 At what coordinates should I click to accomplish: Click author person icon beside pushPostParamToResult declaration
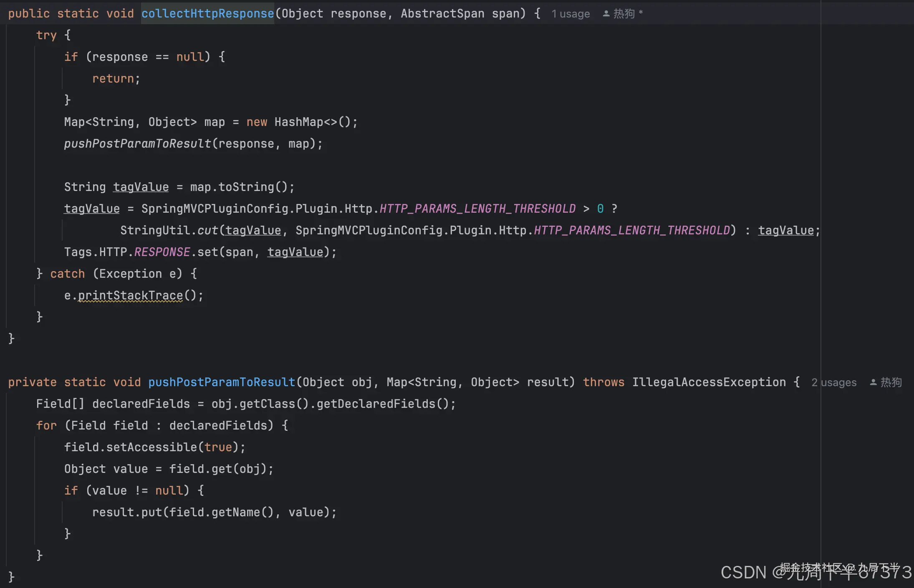pyautogui.click(x=873, y=382)
